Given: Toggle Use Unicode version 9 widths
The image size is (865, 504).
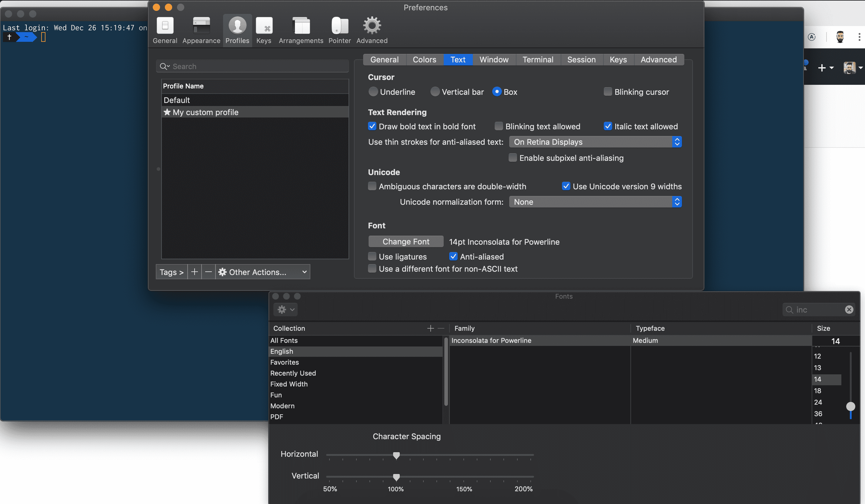Looking at the screenshot, I should click(566, 186).
